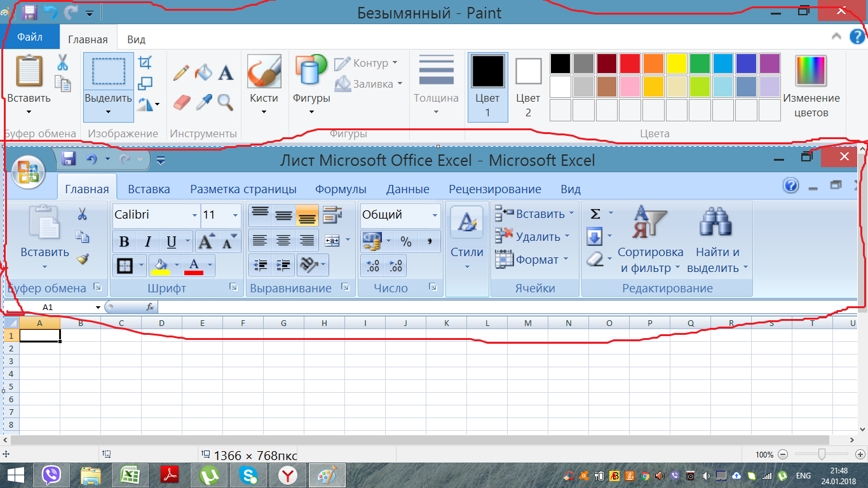Open Paint help with the question mark icon

tap(856, 37)
